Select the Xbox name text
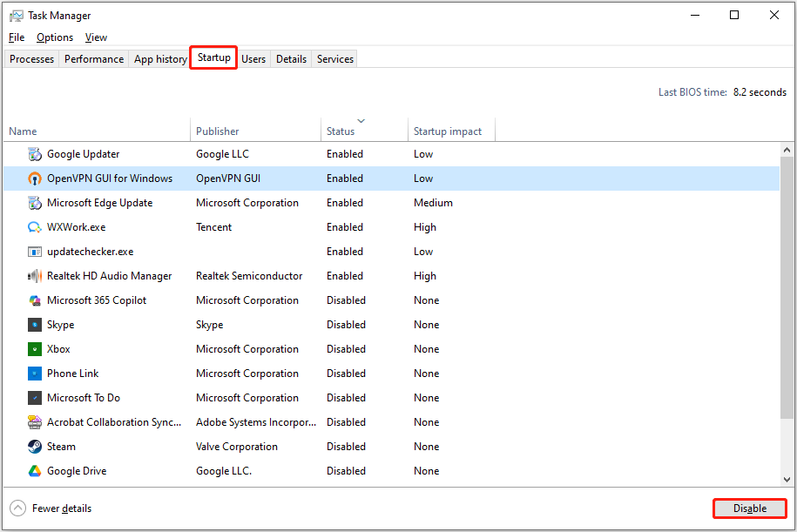This screenshot has width=797, height=532. click(x=58, y=349)
